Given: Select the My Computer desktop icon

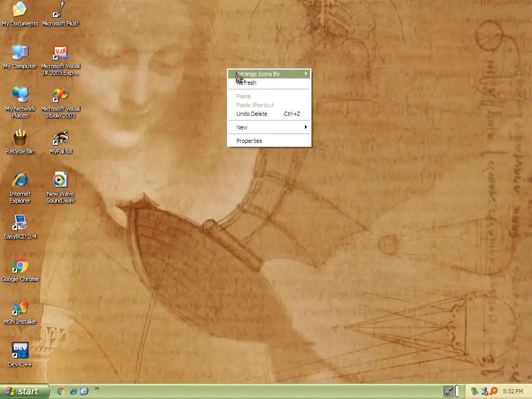Looking at the screenshot, I should point(20,57).
